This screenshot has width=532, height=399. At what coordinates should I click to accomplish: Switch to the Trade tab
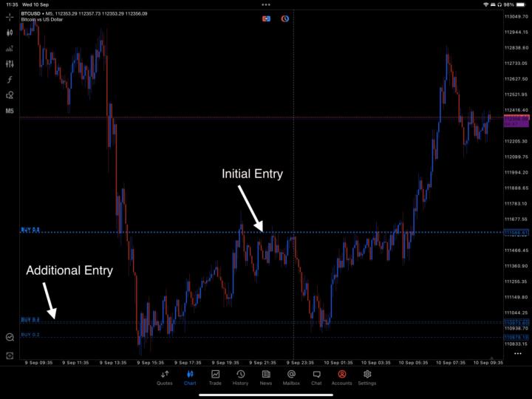(215, 378)
